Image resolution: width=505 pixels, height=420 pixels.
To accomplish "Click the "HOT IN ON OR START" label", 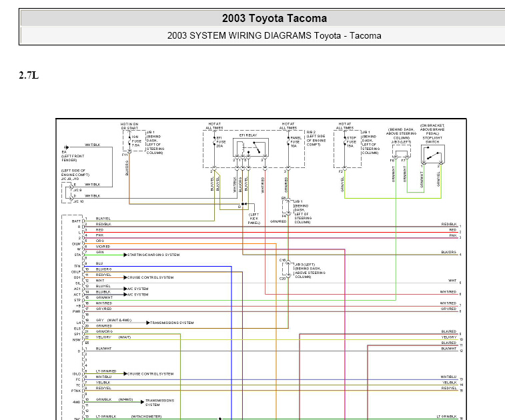I will 129,126.
